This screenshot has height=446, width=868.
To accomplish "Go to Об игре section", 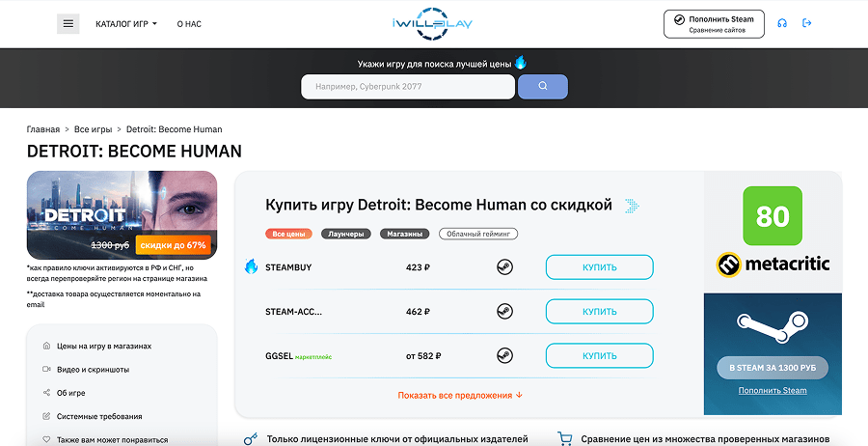I will (70, 393).
